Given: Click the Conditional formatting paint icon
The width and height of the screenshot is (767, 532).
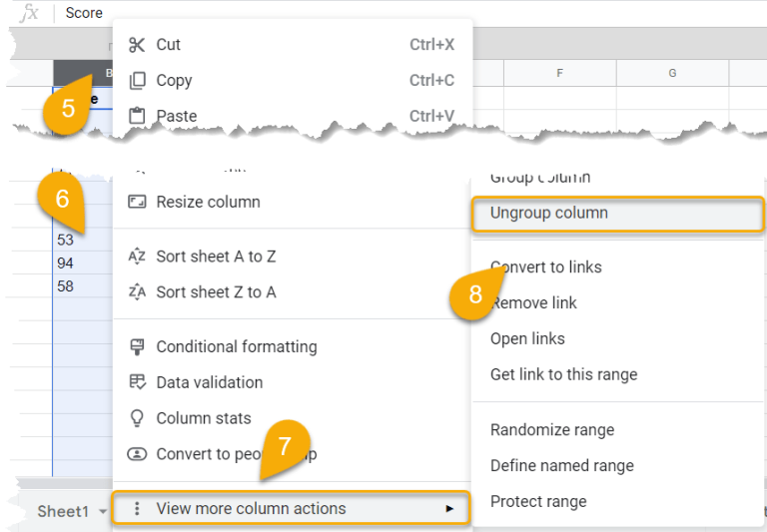Looking at the screenshot, I should (x=137, y=346).
